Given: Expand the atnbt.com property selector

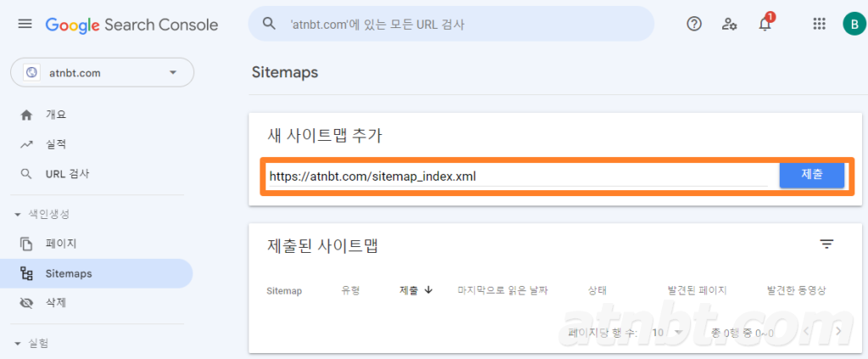Looking at the screenshot, I should 103,73.
